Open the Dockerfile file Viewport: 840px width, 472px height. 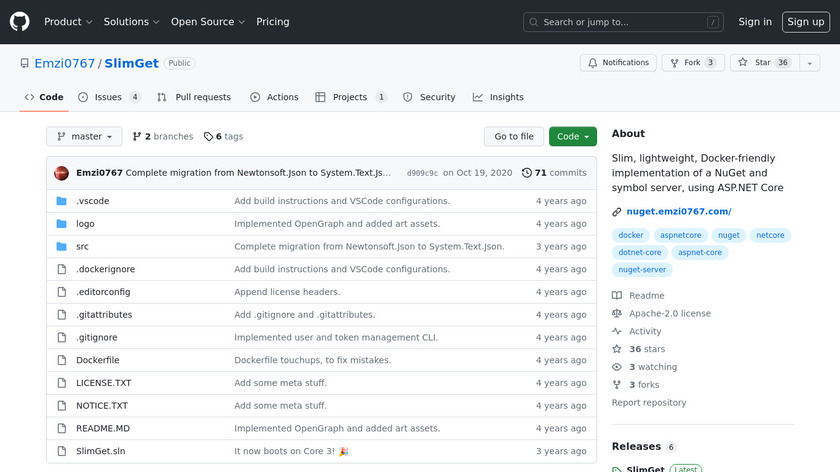pyautogui.click(x=97, y=360)
